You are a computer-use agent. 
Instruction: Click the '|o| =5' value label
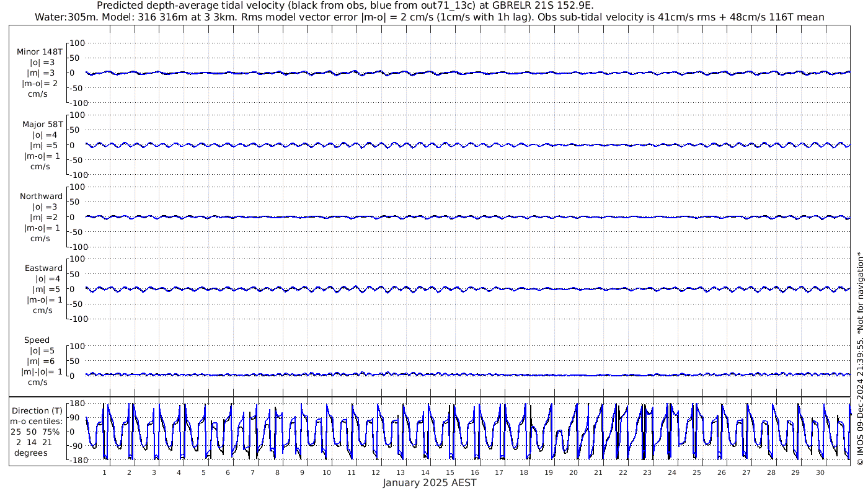pyautogui.click(x=41, y=350)
